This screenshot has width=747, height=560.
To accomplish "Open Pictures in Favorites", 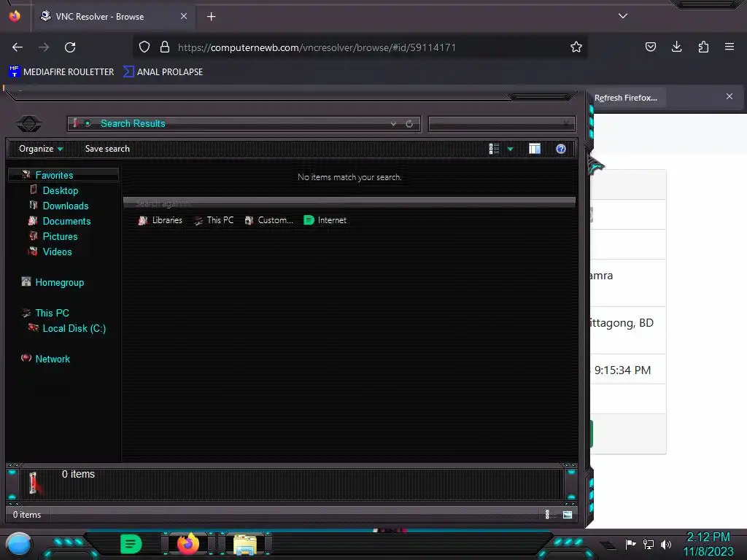I will pyautogui.click(x=60, y=236).
